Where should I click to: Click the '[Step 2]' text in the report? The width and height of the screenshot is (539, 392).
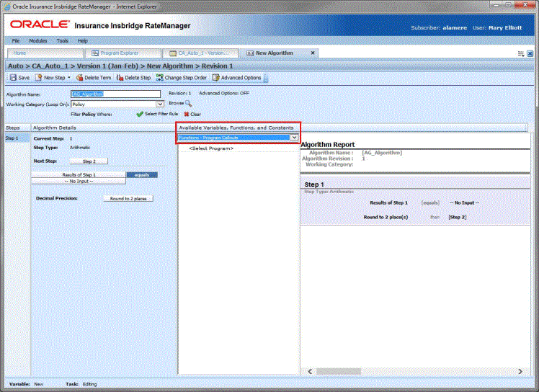tap(458, 217)
